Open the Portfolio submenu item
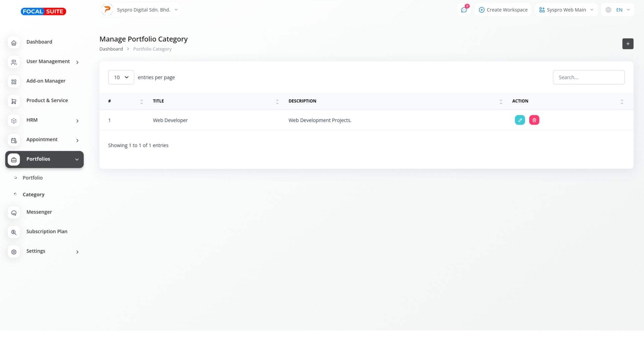Image resolution: width=644 pixels, height=362 pixels. coord(33,178)
